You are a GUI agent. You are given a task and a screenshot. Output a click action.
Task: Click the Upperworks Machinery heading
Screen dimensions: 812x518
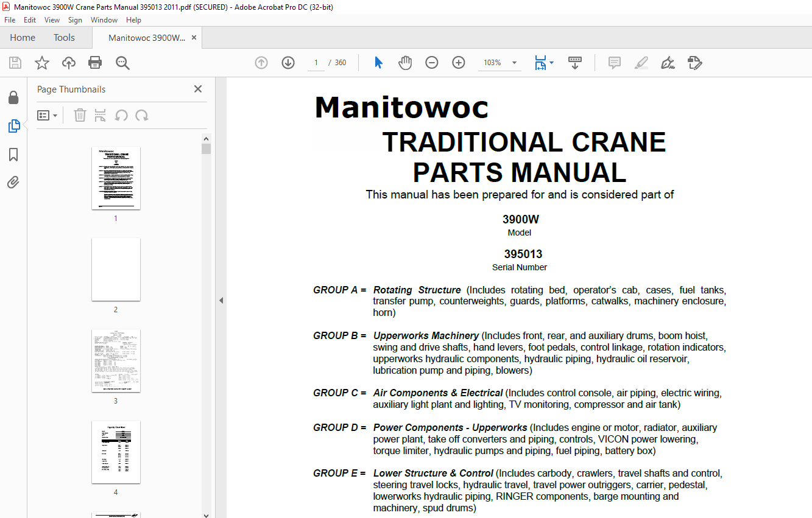coord(426,335)
